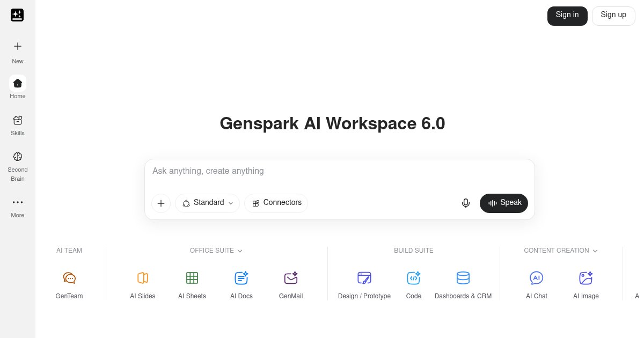Launch AI Sheets icon
This screenshot has height=338, width=644.
[x=192, y=278]
